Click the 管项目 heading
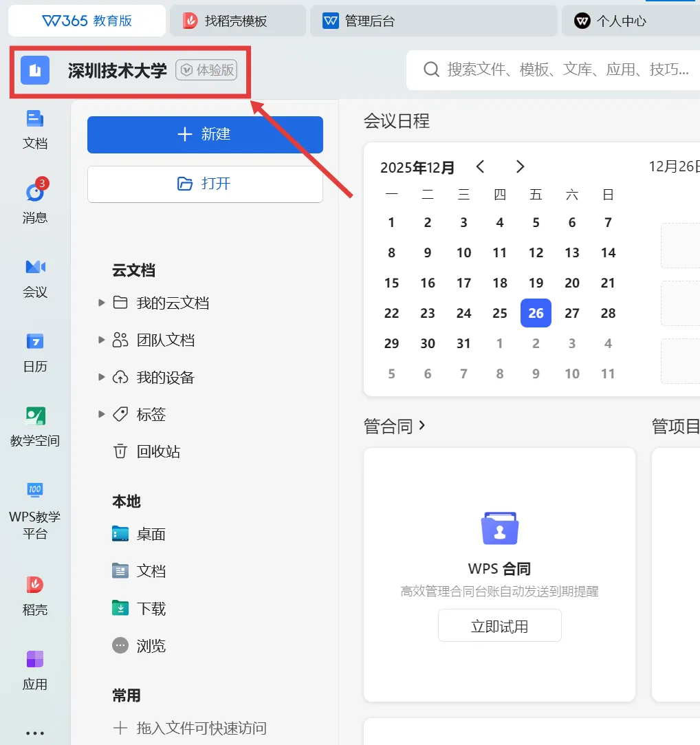Image resolution: width=700 pixels, height=745 pixels. pos(675,427)
